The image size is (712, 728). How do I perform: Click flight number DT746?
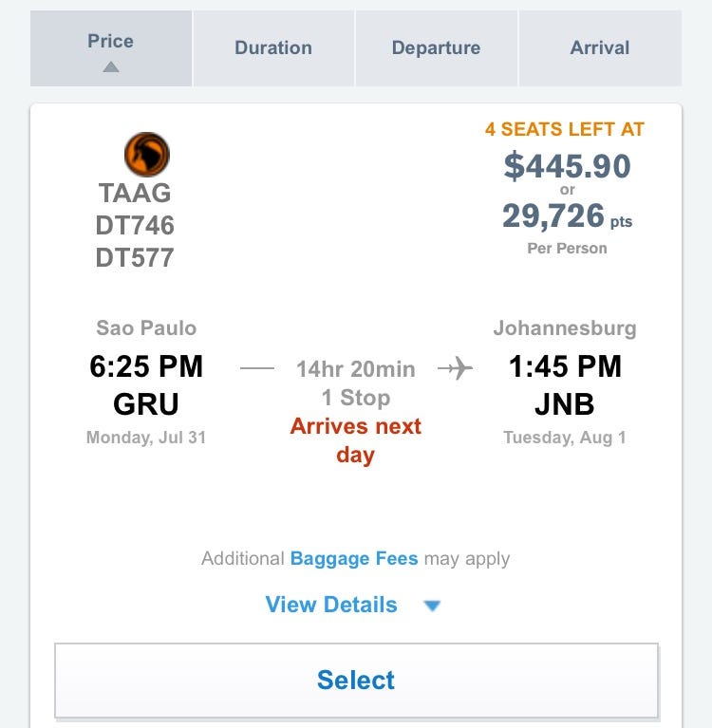135,225
